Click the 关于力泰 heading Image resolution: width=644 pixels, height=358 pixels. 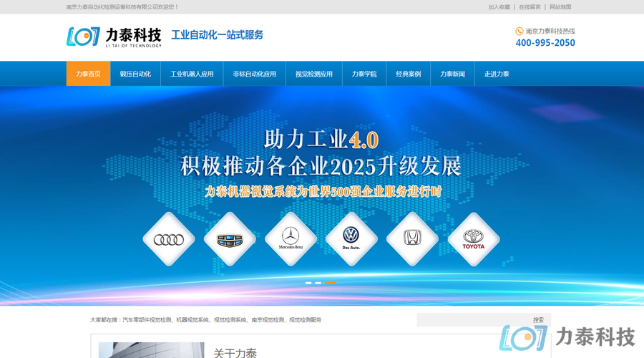pos(235,353)
